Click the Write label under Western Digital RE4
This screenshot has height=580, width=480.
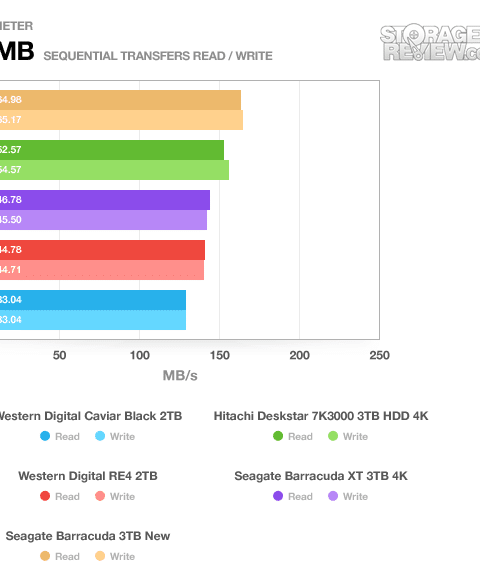click(x=122, y=496)
